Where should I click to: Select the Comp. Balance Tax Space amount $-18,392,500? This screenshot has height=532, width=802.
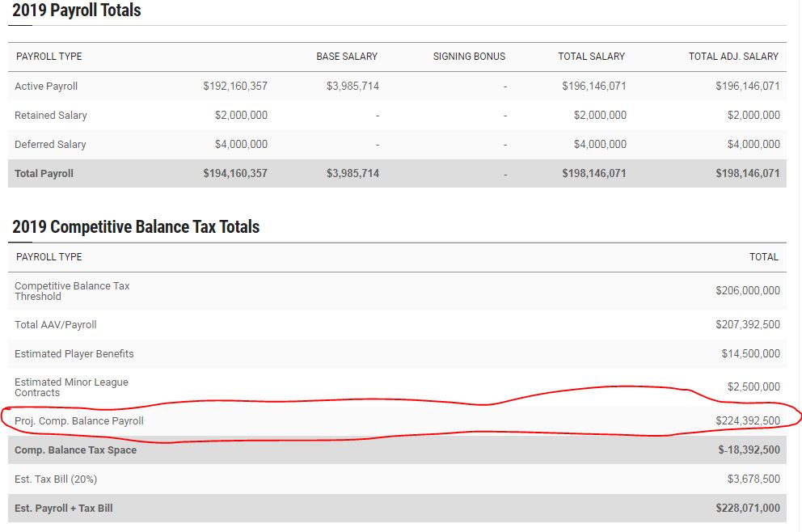749,450
